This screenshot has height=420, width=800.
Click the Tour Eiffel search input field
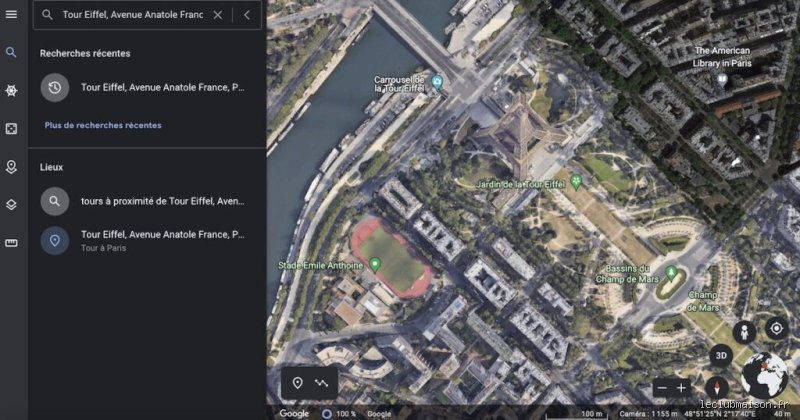click(x=132, y=15)
